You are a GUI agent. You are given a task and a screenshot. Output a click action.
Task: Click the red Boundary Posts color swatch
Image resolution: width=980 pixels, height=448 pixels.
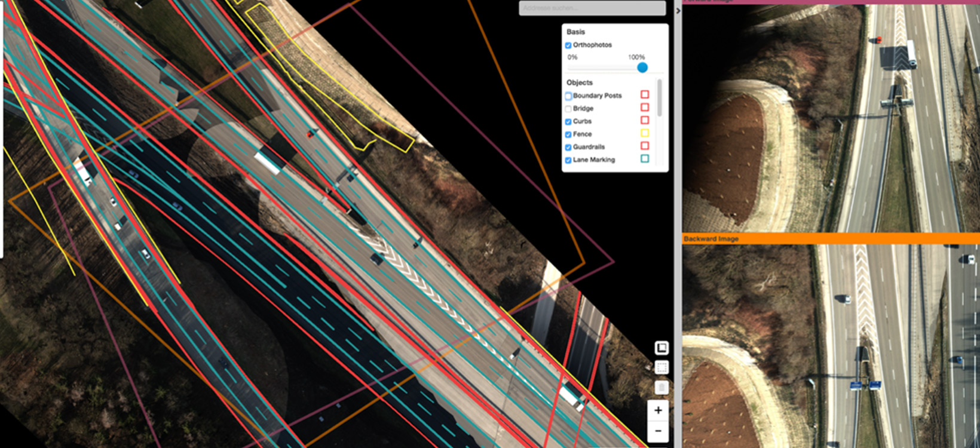tap(645, 94)
